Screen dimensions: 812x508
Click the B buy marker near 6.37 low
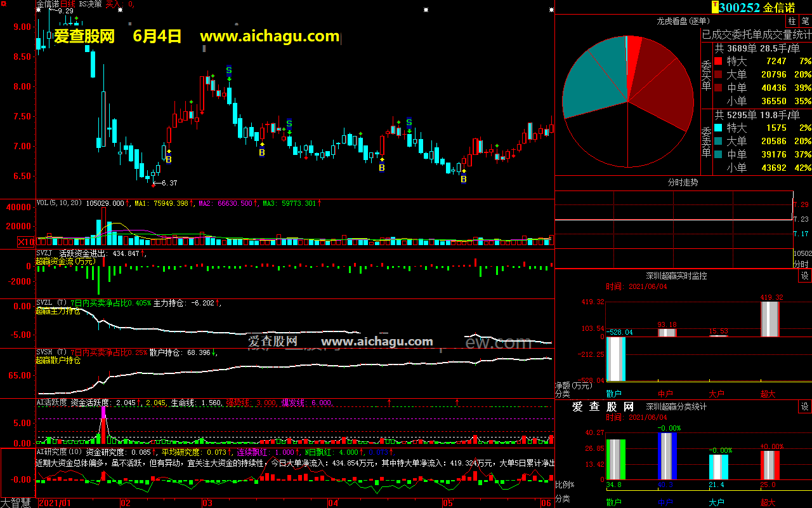169,160
